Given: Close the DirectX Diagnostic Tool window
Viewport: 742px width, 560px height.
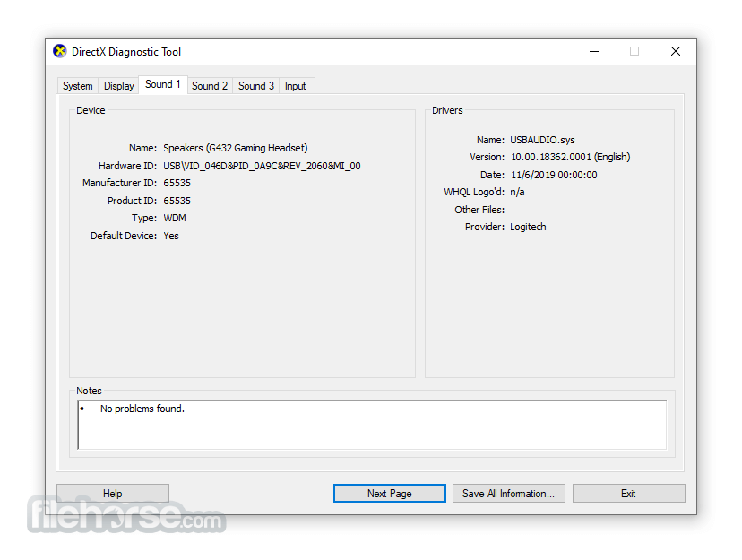Looking at the screenshot, I should point(676,51).
